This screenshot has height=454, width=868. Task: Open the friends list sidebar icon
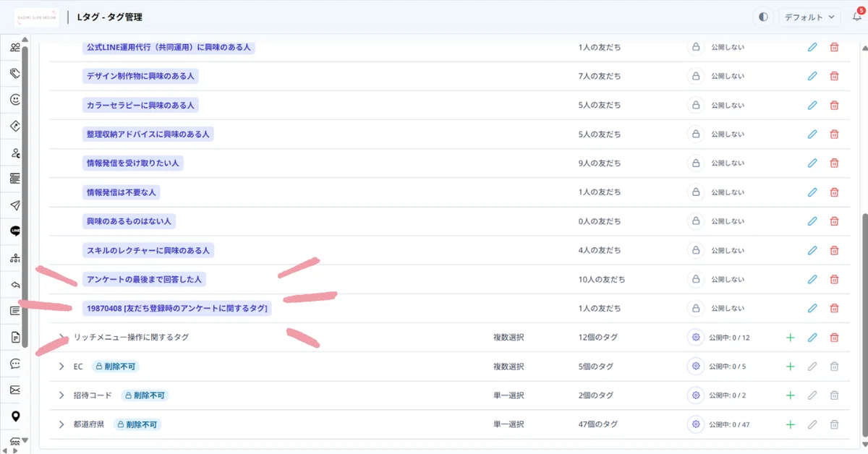(x=15, y=48)
